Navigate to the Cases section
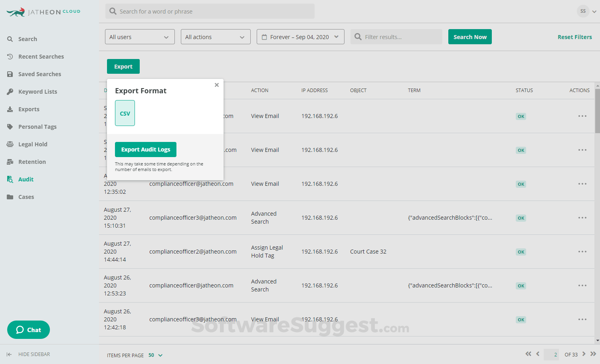The image size is (600, 364). click(26, 197)
